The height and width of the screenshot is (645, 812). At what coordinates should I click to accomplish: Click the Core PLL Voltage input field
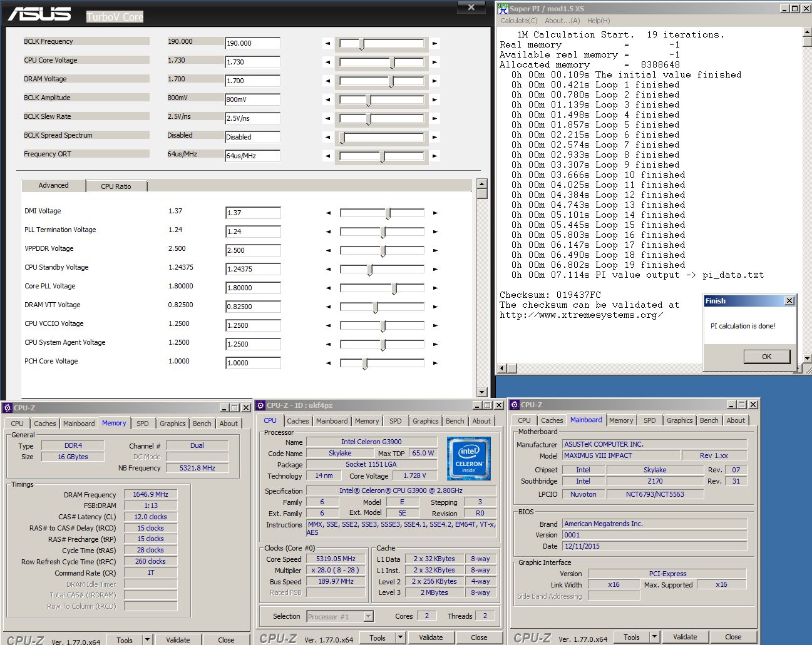[253, 288]
